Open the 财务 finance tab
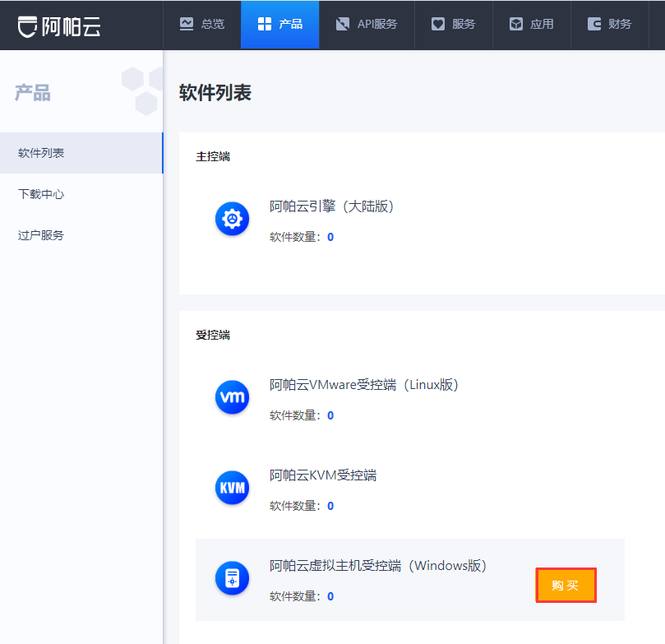The height and width of the screenshot is (644, 665). pos(610,24)
